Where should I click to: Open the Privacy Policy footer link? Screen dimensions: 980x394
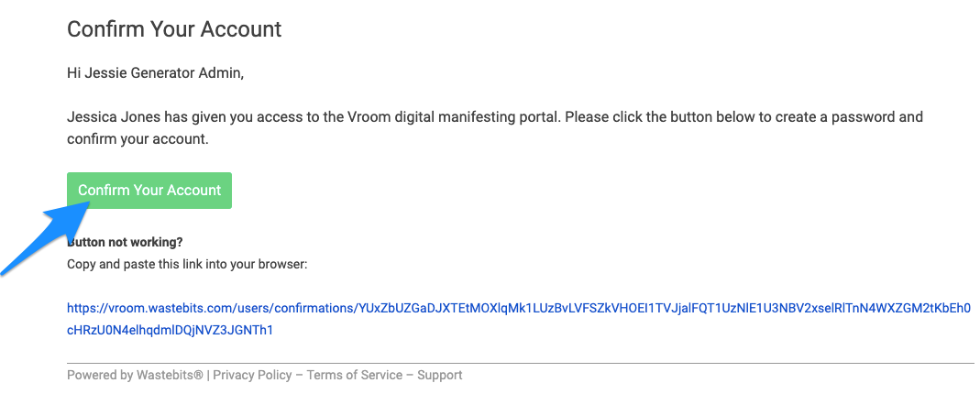click(x=252, y=376)
